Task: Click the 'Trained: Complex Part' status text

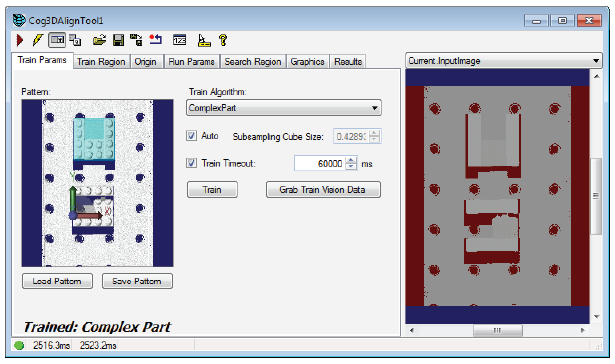Action: coord(97,327)
